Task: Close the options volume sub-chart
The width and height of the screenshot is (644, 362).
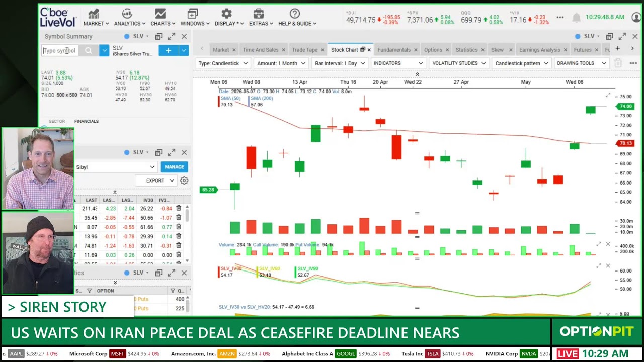Action: pyautogui.click(x=608, y=244)
